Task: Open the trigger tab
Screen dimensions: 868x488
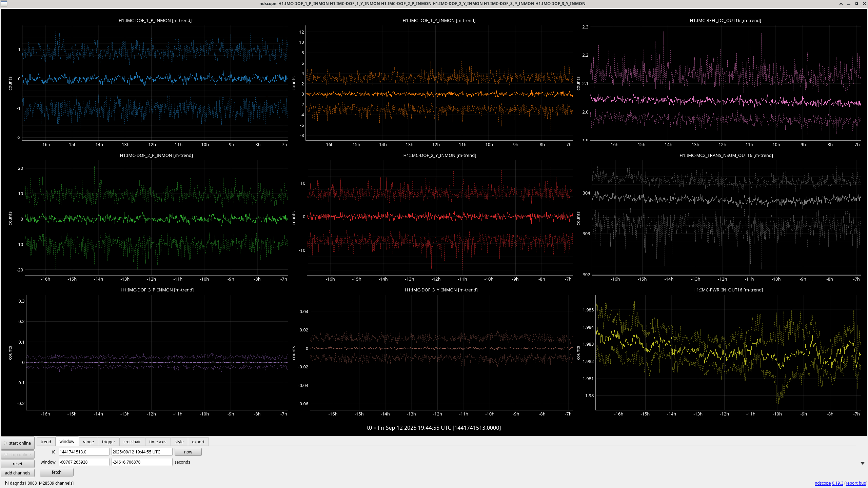Action: point(108,442)
